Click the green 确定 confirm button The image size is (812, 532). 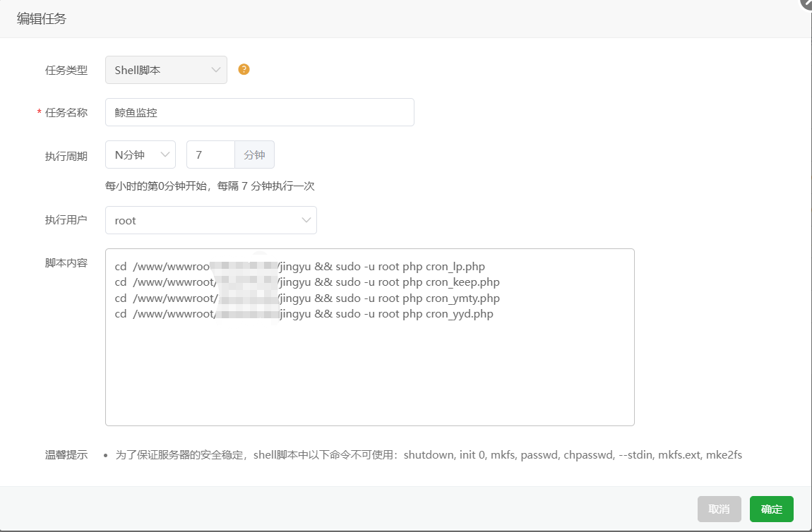pyautogui.click(x=772, y=509)
